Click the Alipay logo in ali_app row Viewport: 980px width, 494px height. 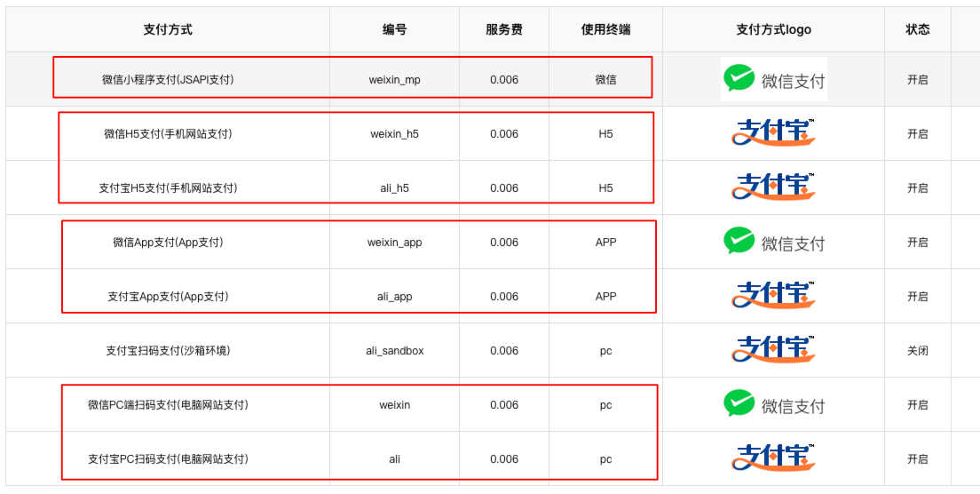[x=774, y=296]
